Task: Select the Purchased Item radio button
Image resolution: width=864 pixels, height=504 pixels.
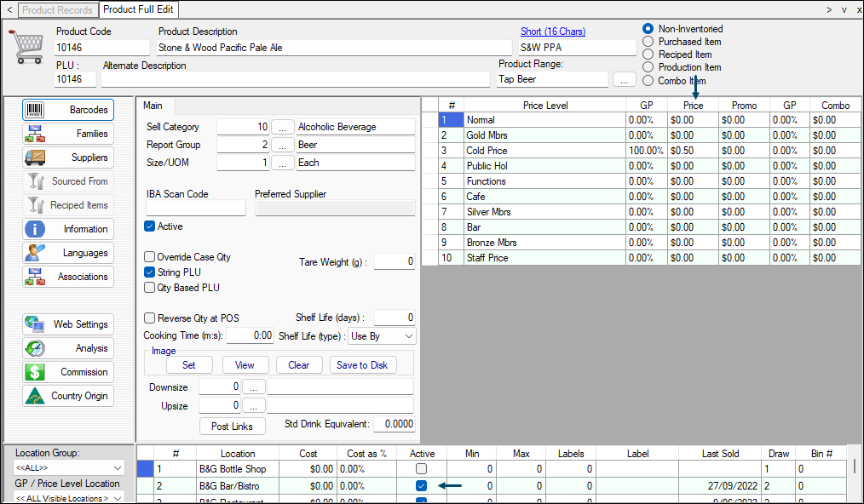Action: pyautogui.click(x=648, y=42)
